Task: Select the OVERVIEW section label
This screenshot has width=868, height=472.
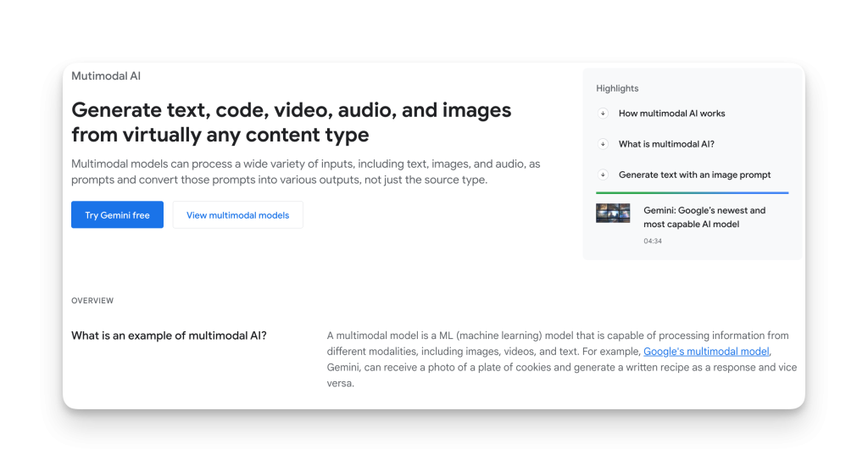Action: [x=92, y=301]
